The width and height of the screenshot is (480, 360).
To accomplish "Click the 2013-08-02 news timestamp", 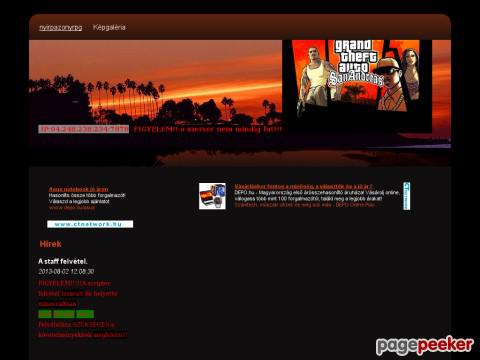I will coord(66,271).
